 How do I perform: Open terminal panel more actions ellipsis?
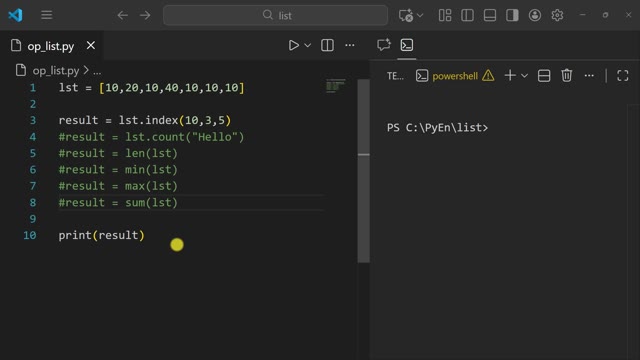589,76
